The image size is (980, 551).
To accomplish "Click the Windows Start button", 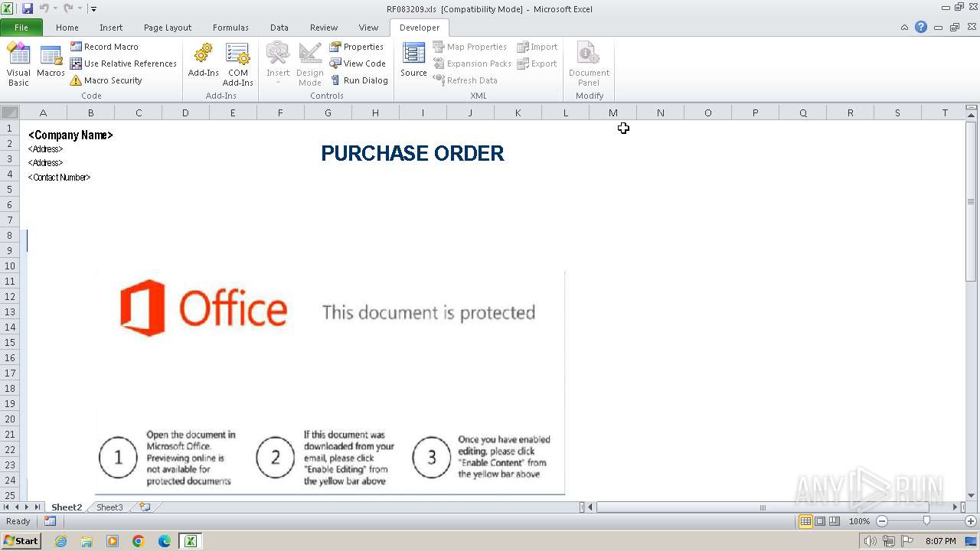I will tap(21, 541).
